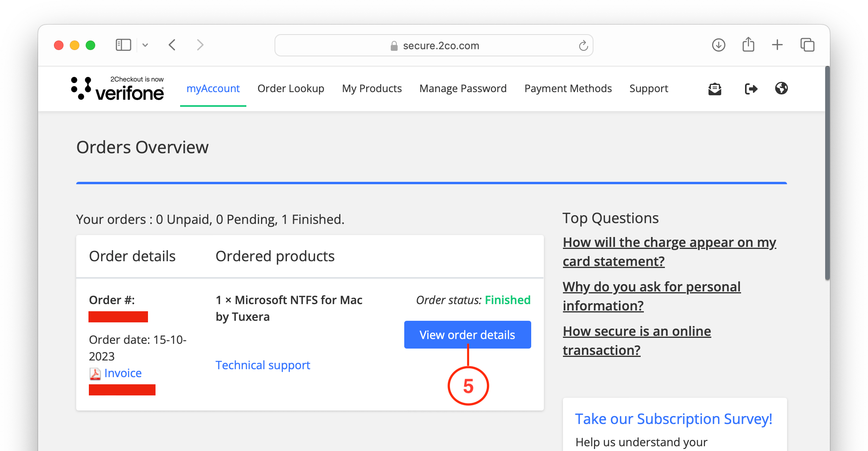Image resolution: width=868 pixels, height=451 pixels.
Task: Open the language globe icon
Action: click(782, 88)
